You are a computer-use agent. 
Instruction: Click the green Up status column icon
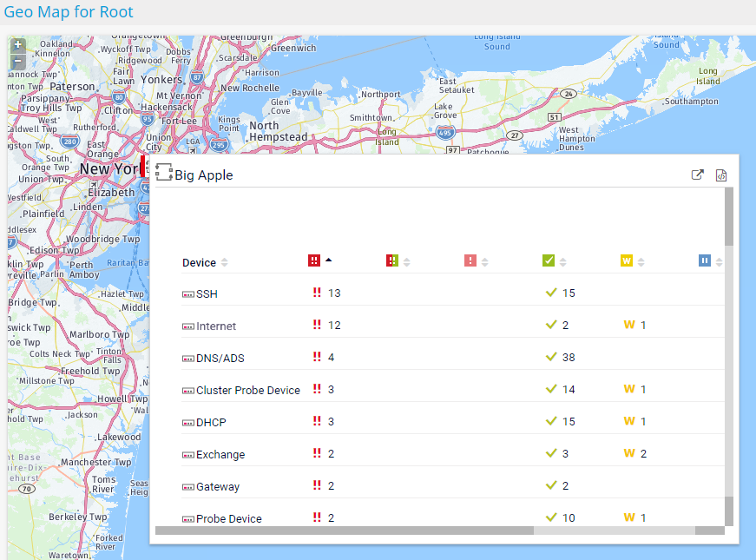point(549,260)
